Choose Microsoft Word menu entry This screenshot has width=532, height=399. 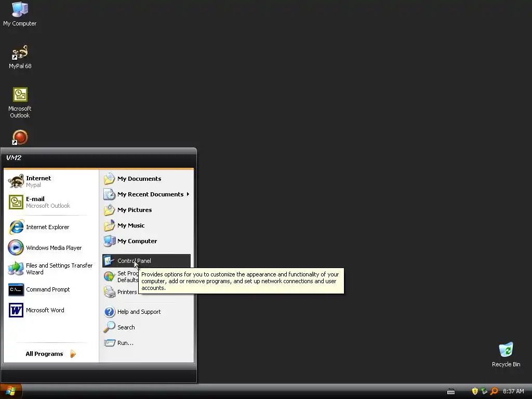pos(45,310)
